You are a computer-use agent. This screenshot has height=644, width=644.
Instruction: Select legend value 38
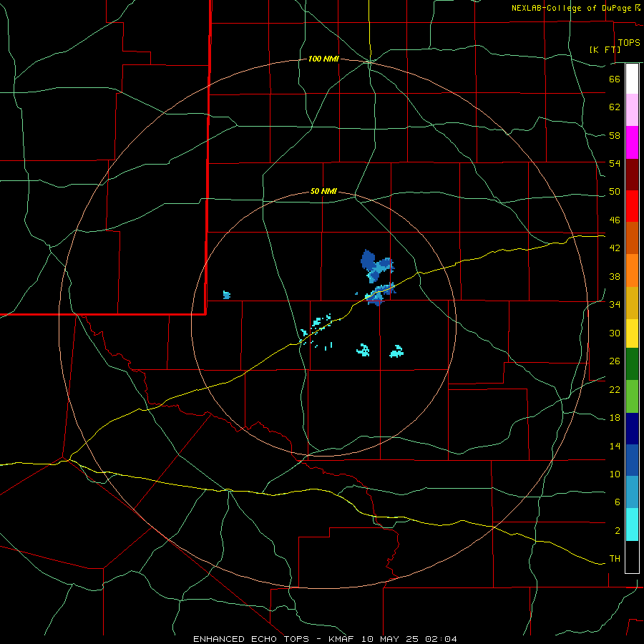(615, 277)
